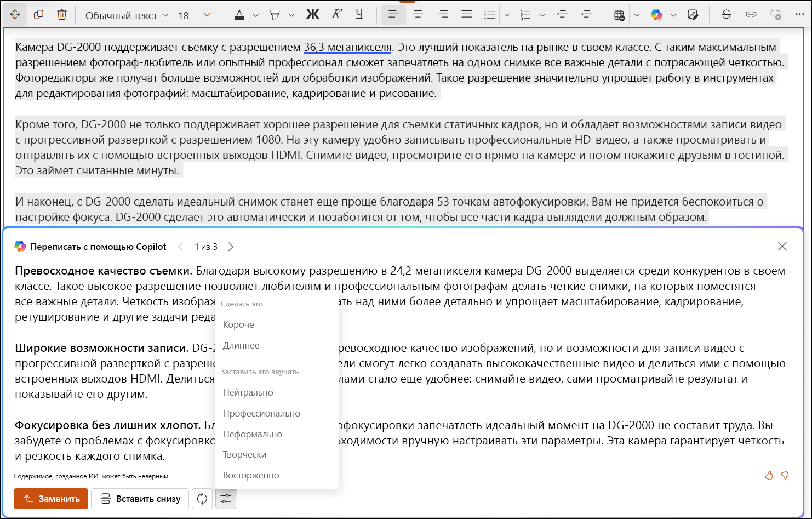Regenerate the Copilot suggestion

click(202, 499)
